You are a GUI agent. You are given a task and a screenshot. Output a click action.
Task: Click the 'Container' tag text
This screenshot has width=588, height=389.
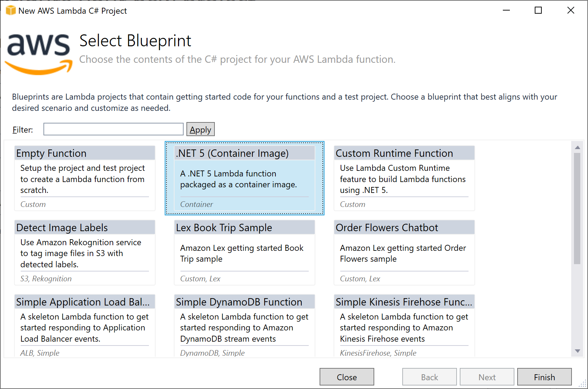point(197,204)
